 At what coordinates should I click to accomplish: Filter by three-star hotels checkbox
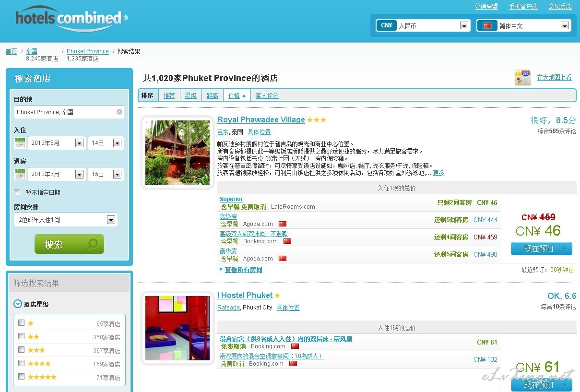(21, 350)
